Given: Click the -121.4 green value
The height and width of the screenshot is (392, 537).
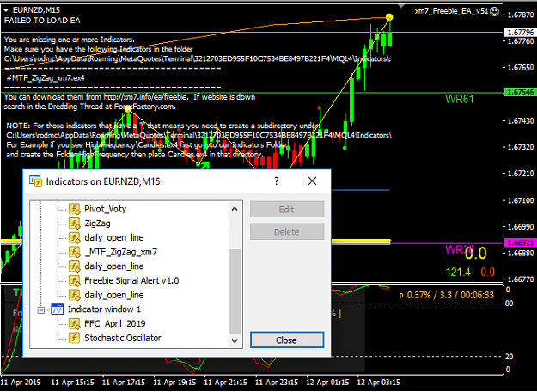Looking at the screenshot, I should [x=456, y=272].
